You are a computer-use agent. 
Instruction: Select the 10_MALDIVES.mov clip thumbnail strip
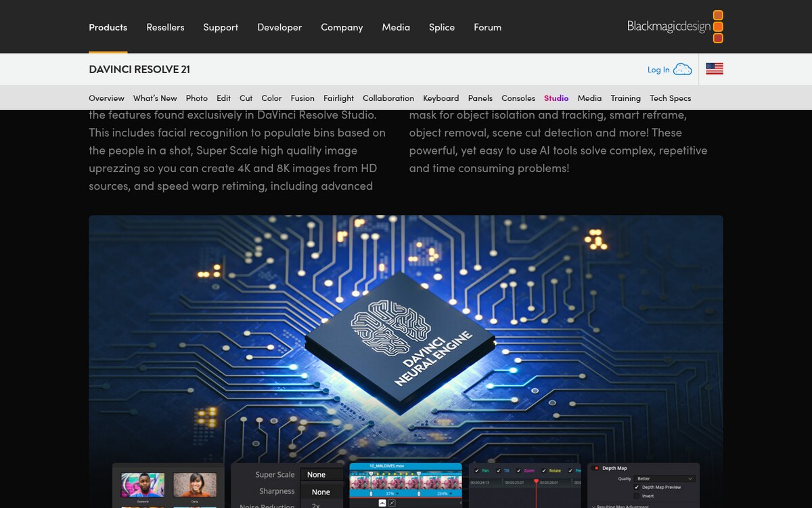pyautogui.click(x=406, y=482)
